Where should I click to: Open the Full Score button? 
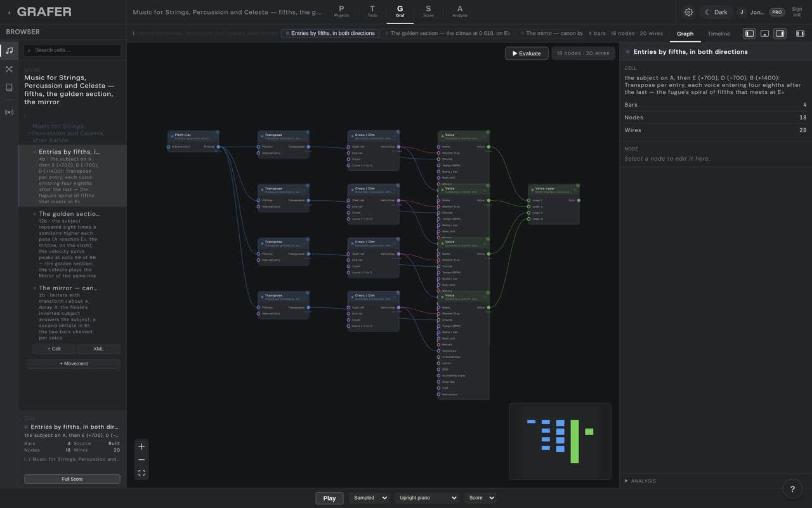72,479
